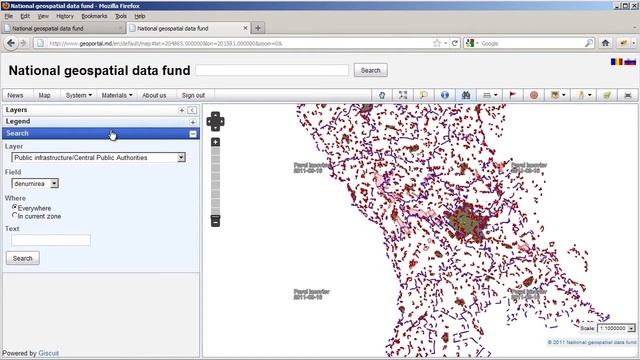Click the red circle toolbar icon
This screenshot has height=360, width=640.
[x=533, y=95]
